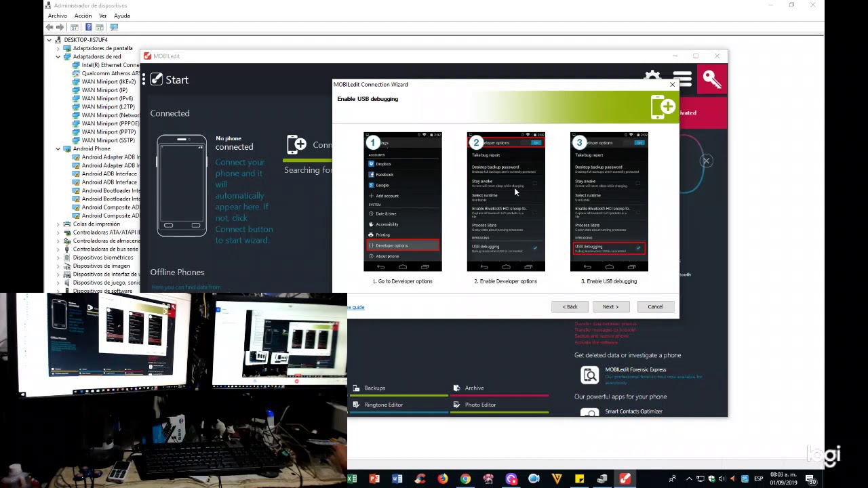This screenshot has height=488, width=868.
Task: Select WAN Miniport (IKEv2) device
Action: point(108,82)
